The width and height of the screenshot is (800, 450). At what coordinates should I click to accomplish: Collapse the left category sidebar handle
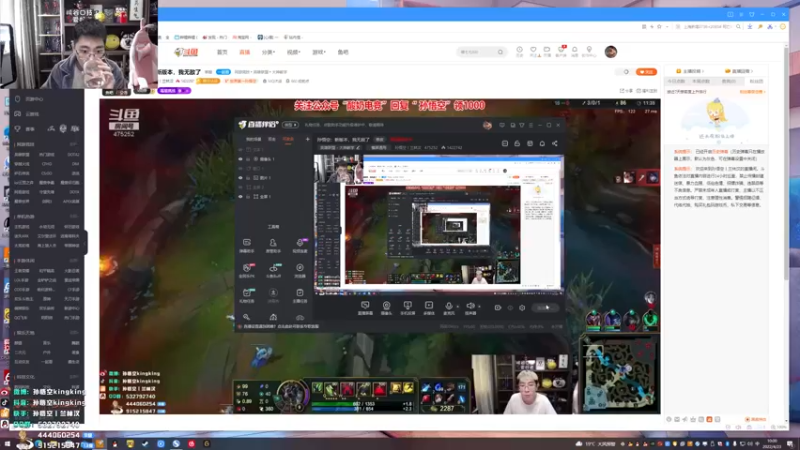pyautogui.click(x=86, y=242)
